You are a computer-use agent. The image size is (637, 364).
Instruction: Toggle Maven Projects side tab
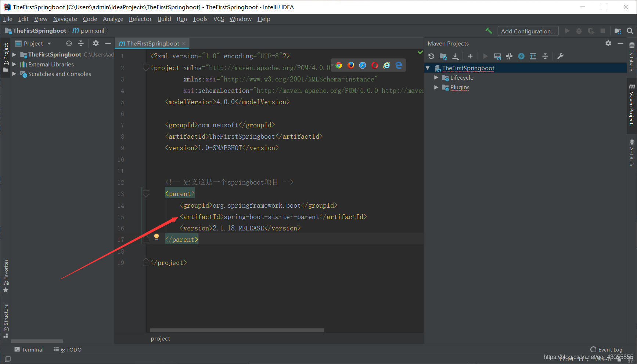(x=631, y=105)
